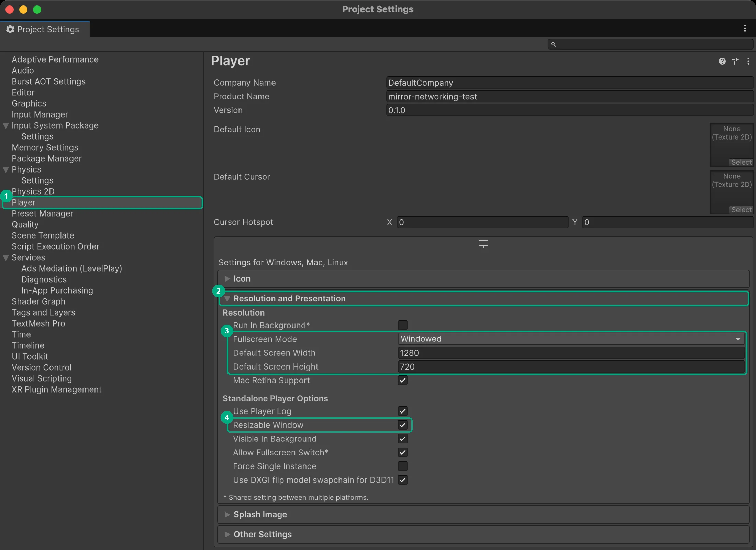Collapse the Physics tree arrow

[6, 170]
